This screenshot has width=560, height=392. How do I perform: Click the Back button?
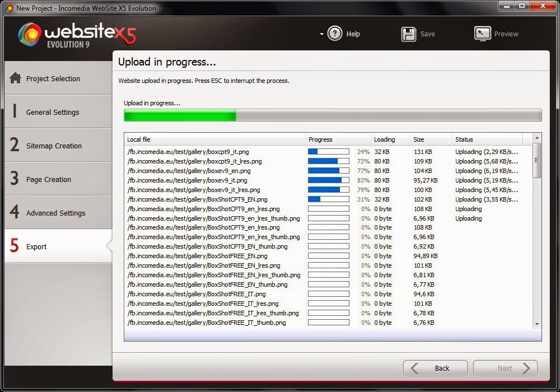point(435,368)
